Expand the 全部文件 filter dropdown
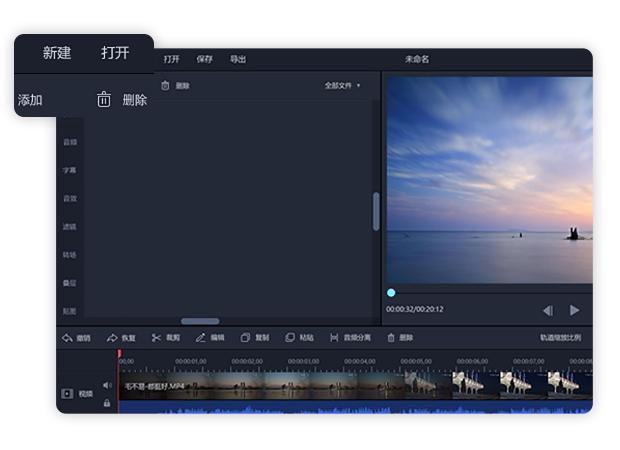The image size is (620, 450). [342, 85]
